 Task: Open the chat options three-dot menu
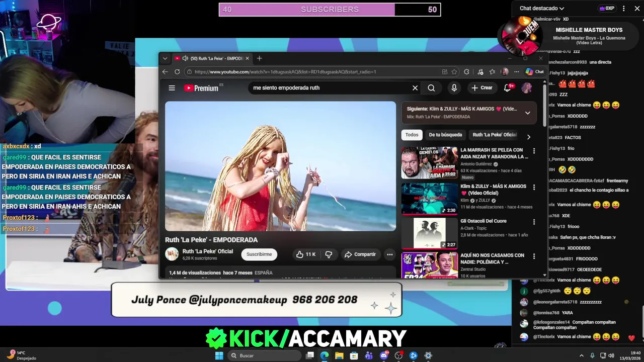(624, 9)
